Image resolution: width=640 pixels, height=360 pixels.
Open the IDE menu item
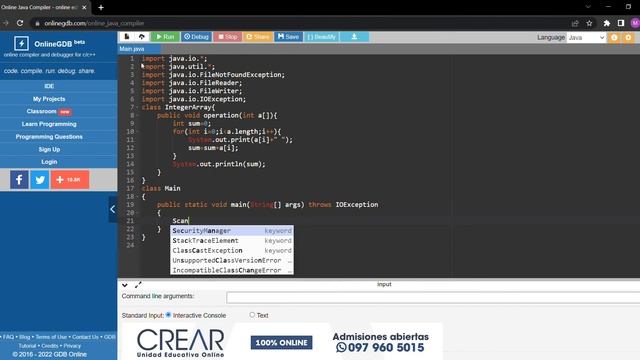coord(49,86)
